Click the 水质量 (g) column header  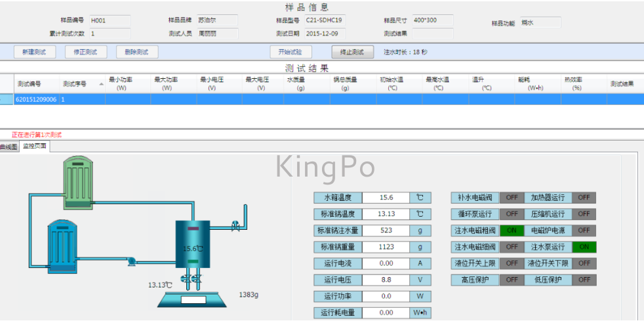[x=306, y=84]
